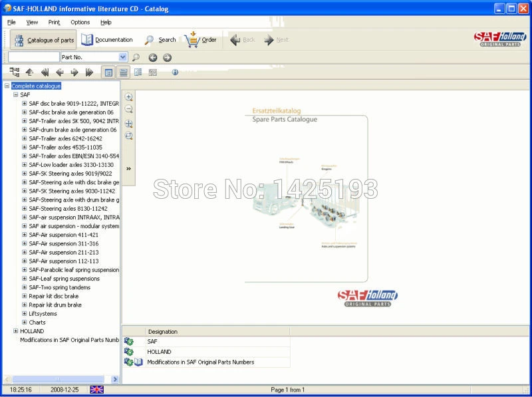Go up one level with up-arrow icon
This screenshot has width=532, height=397.
[30, 72]
